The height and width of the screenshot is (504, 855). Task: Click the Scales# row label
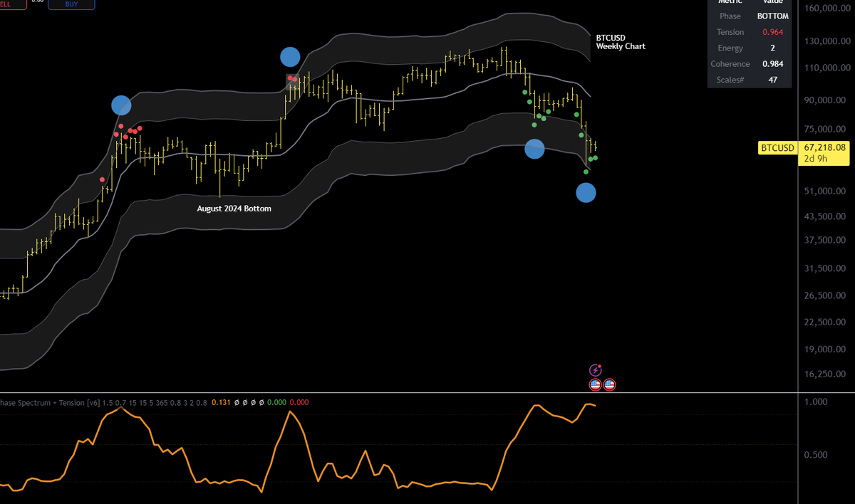click(730, 80)
